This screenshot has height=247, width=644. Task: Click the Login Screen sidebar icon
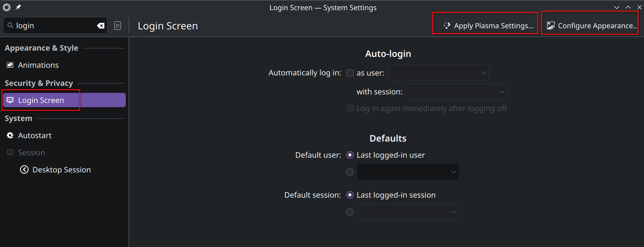(10, 100)
